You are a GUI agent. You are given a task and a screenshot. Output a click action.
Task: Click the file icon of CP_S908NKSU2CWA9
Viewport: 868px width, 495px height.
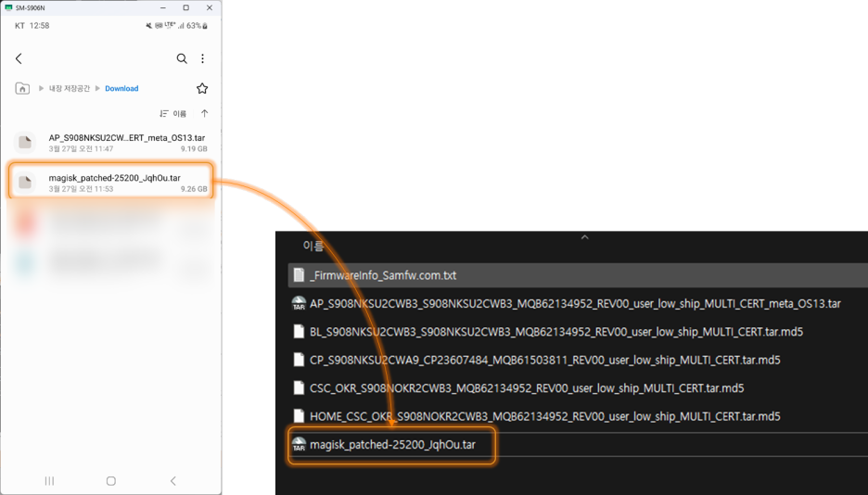click(x=299, y=360)
